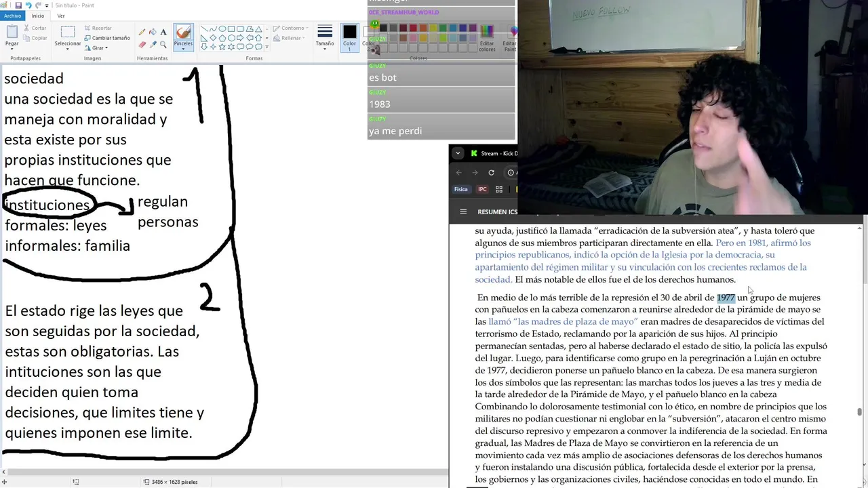This screenshot has width=868, height=488.
Task: Choose the Pentagon shape
Action: pos(222,38)
